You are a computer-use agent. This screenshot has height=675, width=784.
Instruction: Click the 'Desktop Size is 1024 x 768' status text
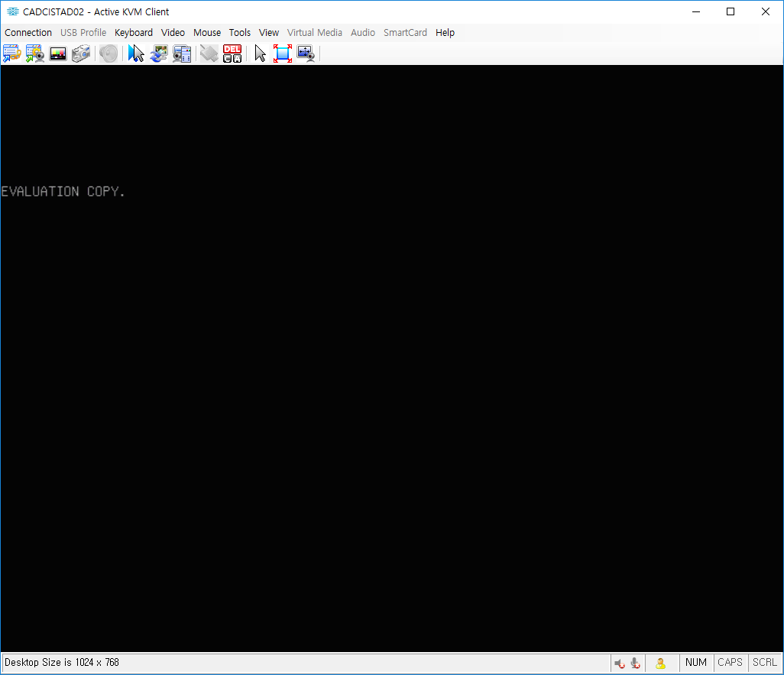tap(61, 663)
